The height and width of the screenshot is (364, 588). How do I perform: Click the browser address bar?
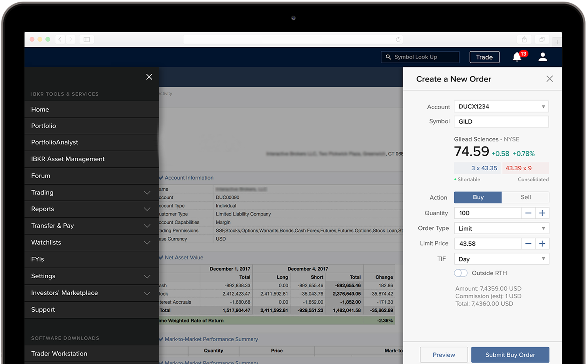click(293, 39)
